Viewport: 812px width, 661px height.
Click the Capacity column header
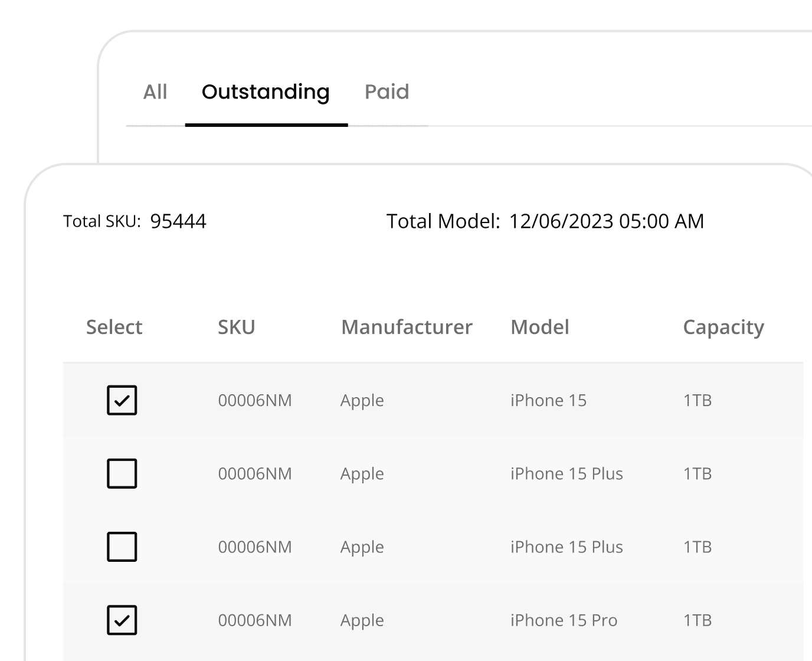point(723,328)
